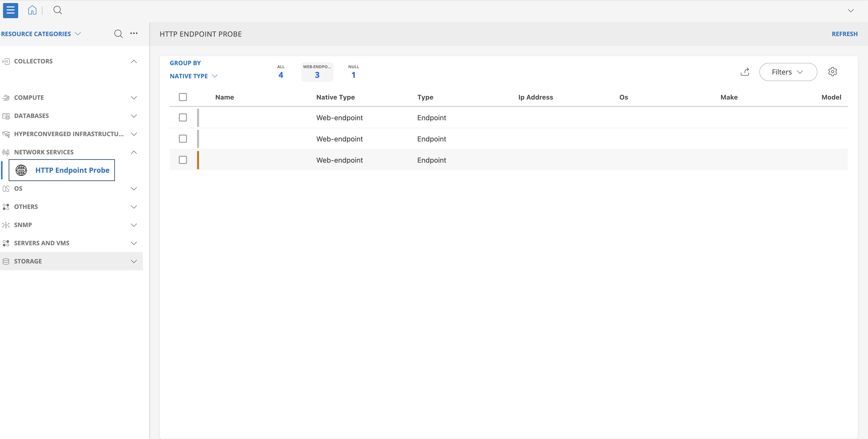Toggle the select-all header checkbox

click(183, 97)
